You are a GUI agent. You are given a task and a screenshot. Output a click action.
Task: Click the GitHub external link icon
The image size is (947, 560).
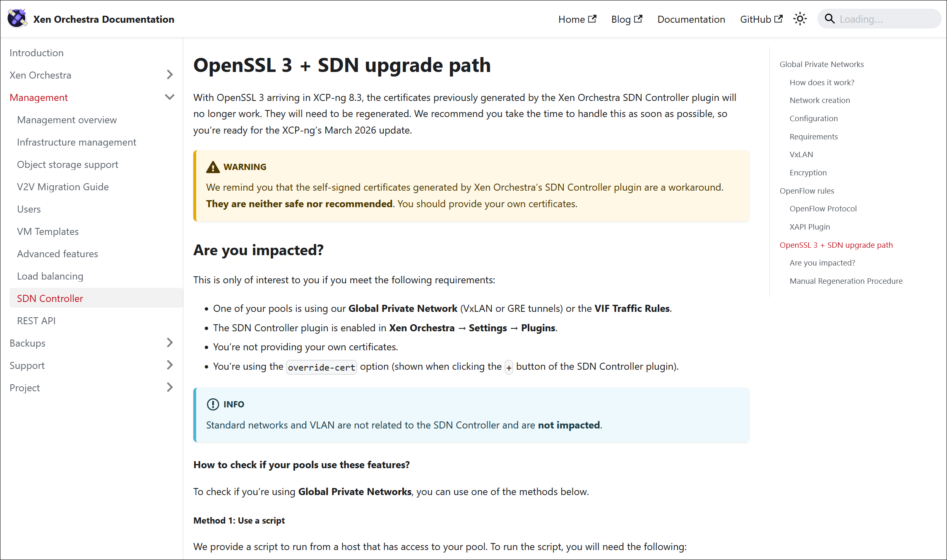click(x=779, y=19)
